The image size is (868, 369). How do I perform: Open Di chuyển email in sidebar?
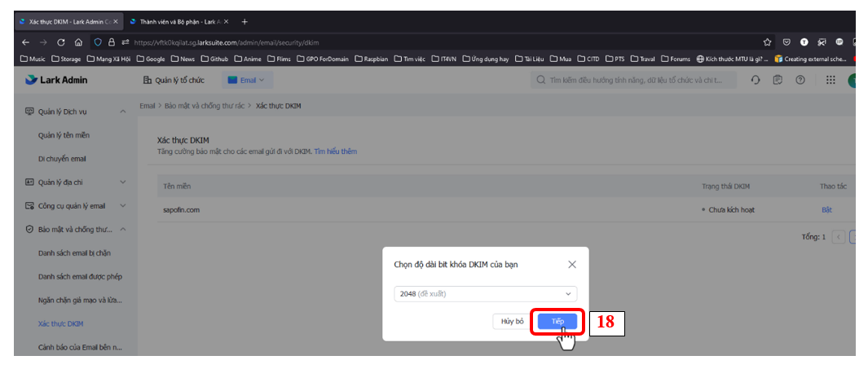coord(62,159)
